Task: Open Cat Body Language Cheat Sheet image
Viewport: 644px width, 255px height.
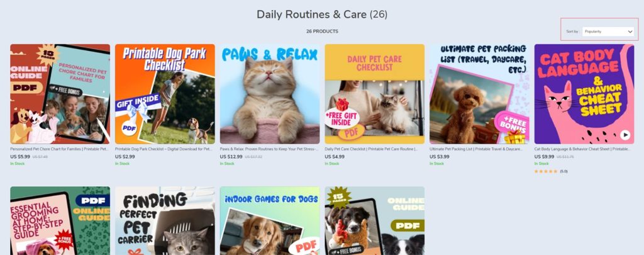Action: point(584,94)
